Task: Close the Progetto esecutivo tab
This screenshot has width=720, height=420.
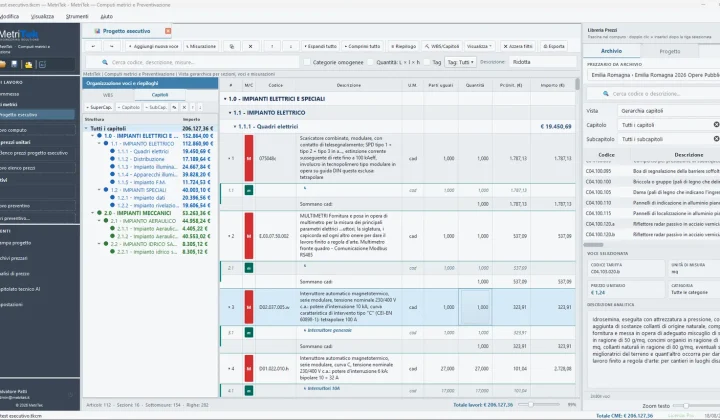Action: pyautogui.click(x=168, y=31)
